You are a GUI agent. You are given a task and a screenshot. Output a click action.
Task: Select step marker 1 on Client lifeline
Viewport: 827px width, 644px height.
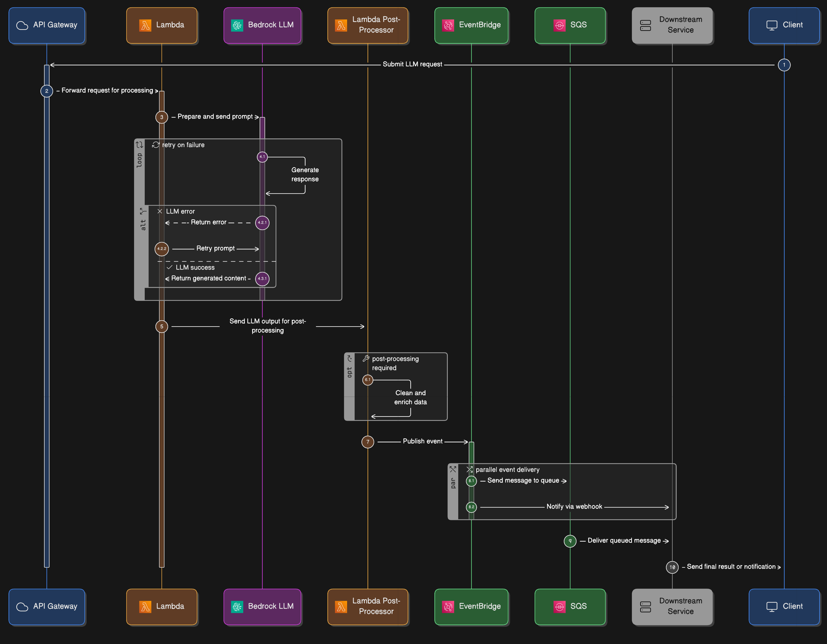[784, 65]
